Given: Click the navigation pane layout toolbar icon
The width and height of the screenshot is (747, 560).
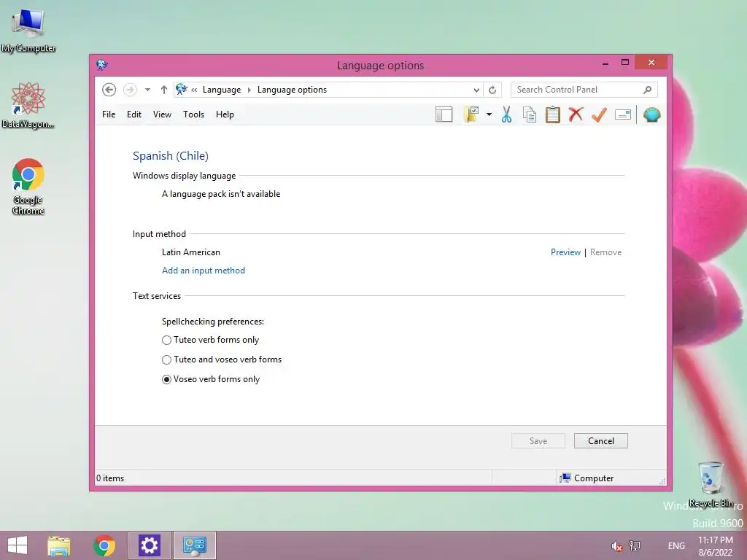Looking at the screenshot, I should pos(444,114).
